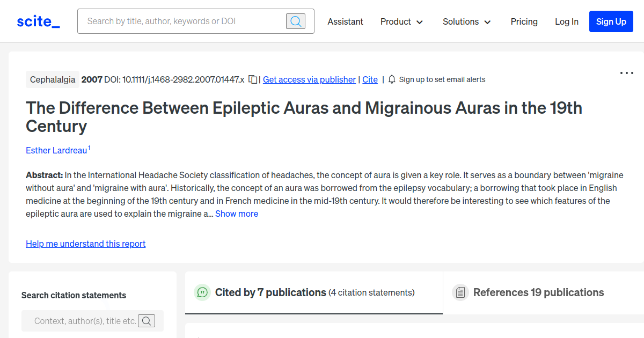Click the green smart citations icon

202,292
